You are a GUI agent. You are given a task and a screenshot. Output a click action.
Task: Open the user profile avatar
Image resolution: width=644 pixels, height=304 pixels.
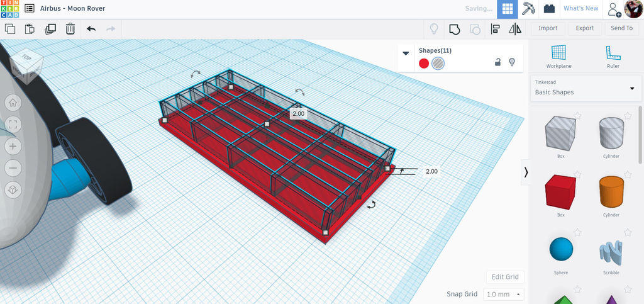[633, 9]
